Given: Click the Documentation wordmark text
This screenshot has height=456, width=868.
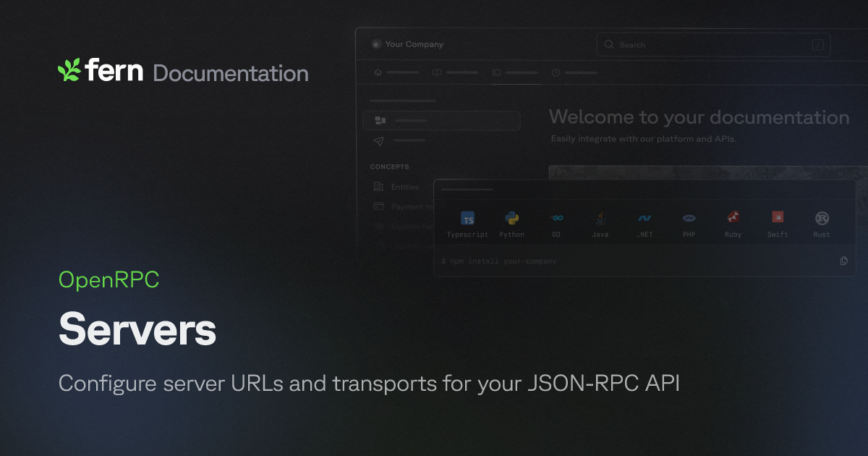Looking at the screenshot, I should click(x=231, y=73).
